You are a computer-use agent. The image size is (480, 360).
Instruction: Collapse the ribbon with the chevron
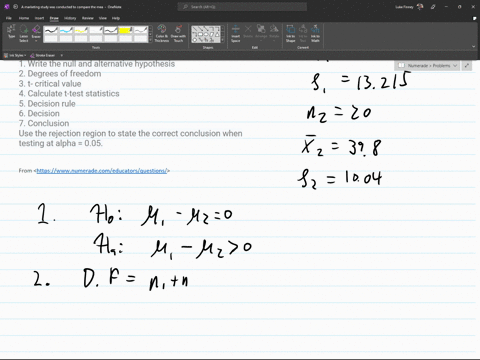(474, 47)
